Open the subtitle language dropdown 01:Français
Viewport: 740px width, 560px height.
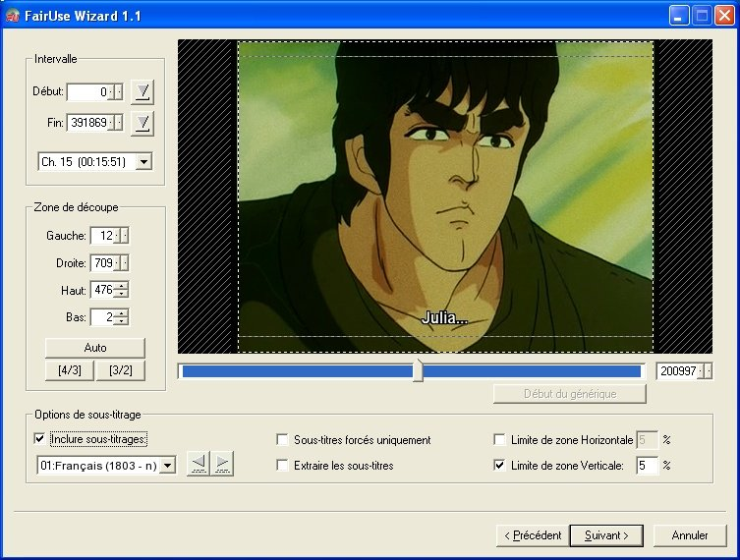point(167,466)
